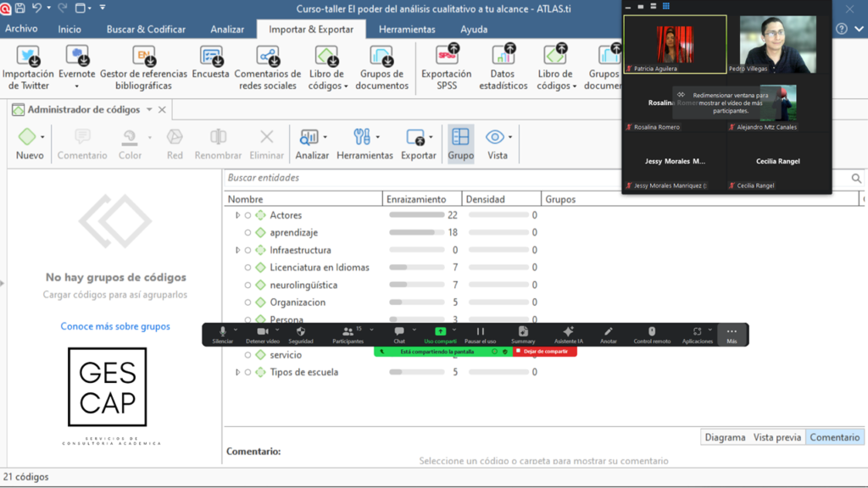Close the Administrador de códigos tab
The height and width of the screenshot is (488, 868).
point(162,109)
